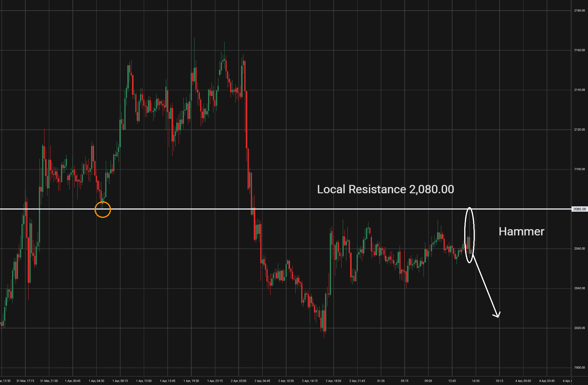Screen dimensions: 588x385
Task: Click the 2040.00 price axis label
Action: tap(579, 288)
